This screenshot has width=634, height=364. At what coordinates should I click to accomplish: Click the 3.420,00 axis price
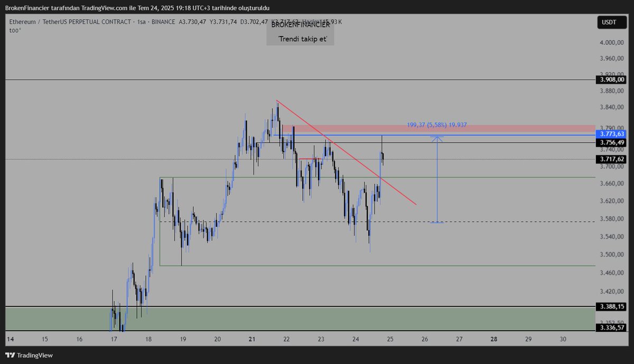pyautogui.click(x=611, y=292)
